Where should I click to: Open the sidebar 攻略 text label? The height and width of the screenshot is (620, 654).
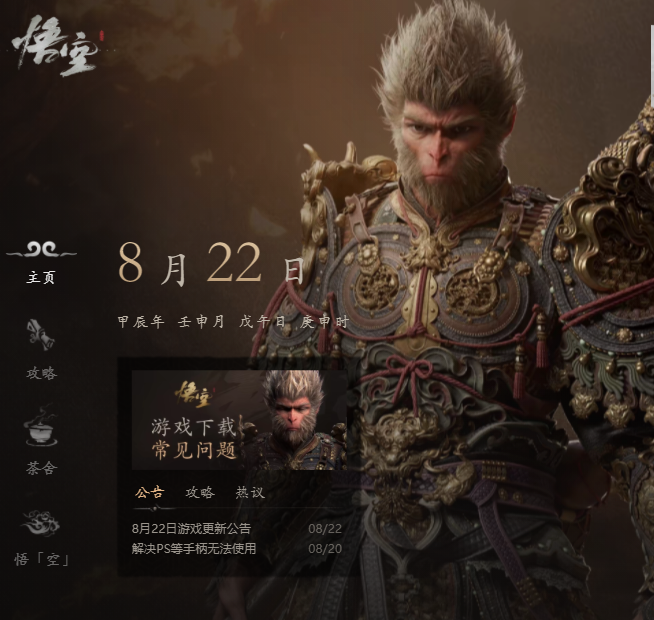[x=41, y=373]
